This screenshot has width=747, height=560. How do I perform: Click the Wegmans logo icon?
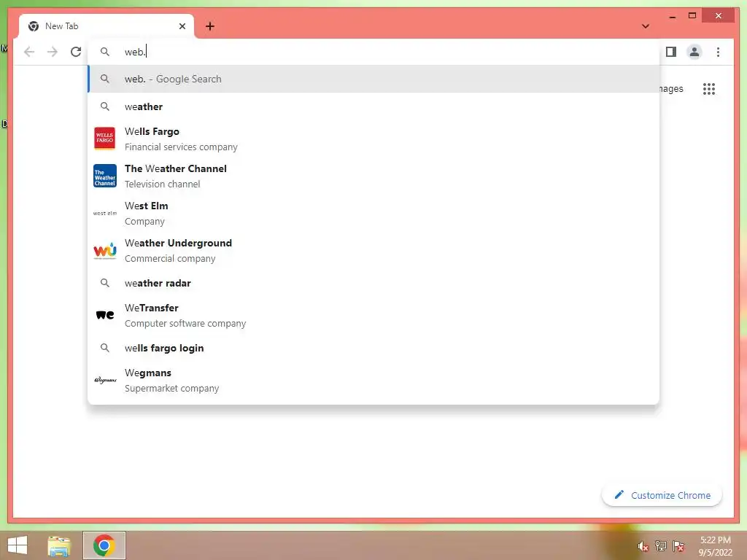pos(105,380)
